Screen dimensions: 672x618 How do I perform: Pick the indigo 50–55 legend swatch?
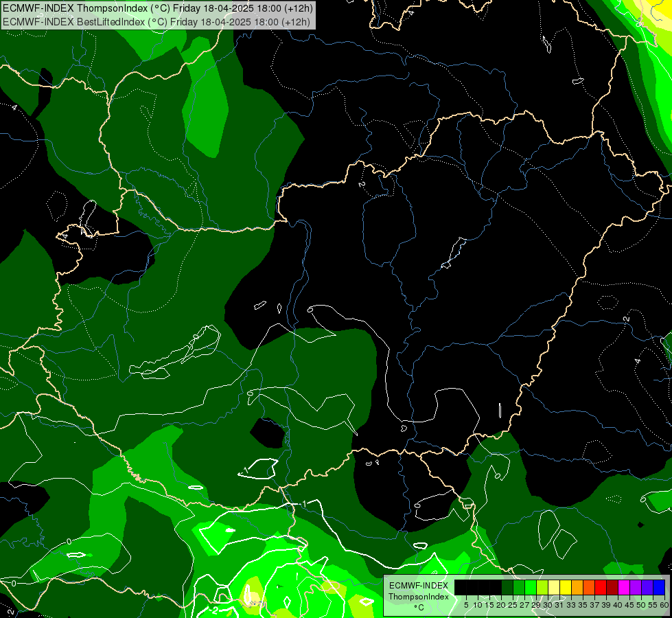pyautogui.click(x=647, y=587)
